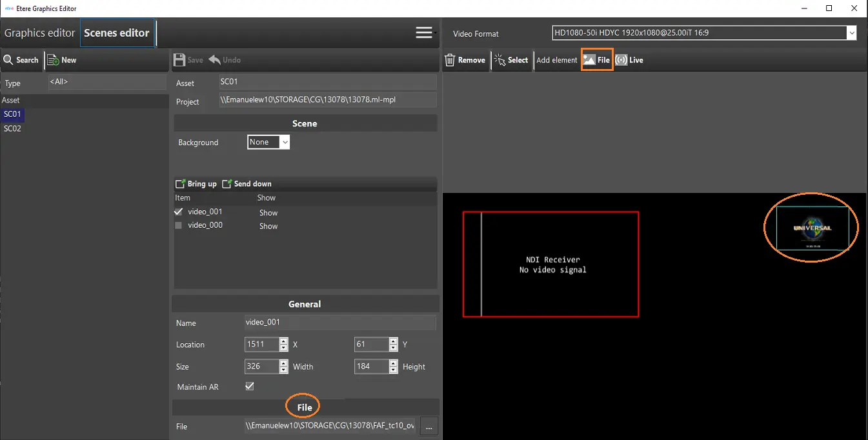This screenshot has width=868, height=440.
Task: Switch to the Graphics editor tab
Action: coord(40,33)
